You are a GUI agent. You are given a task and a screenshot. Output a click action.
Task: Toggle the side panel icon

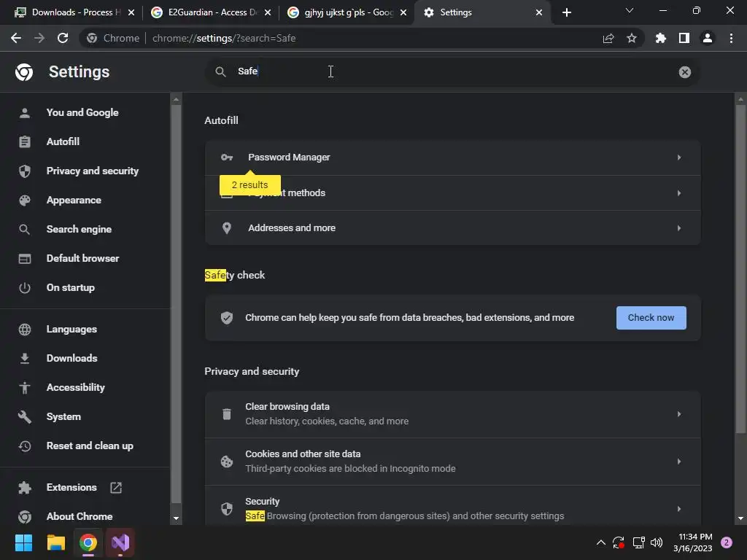pos(684,38)
